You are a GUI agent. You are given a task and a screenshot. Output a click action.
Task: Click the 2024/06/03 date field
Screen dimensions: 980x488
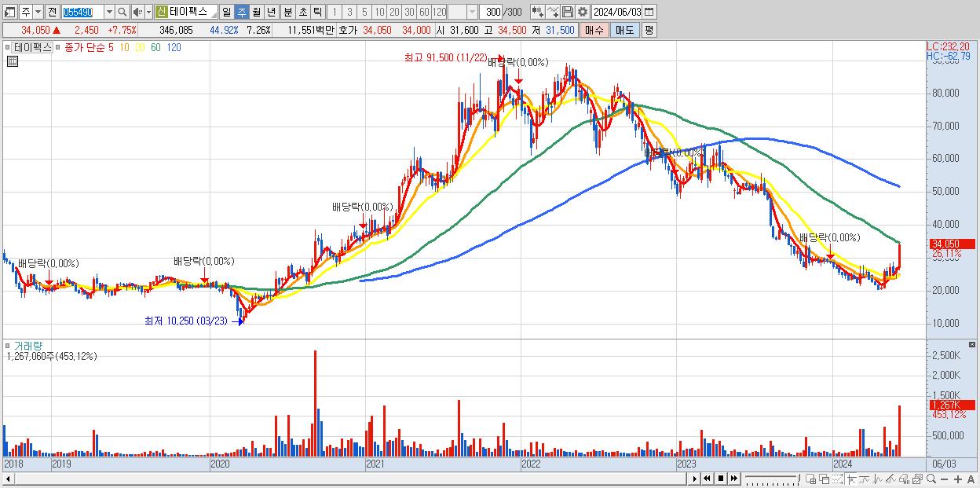(617, 12)
